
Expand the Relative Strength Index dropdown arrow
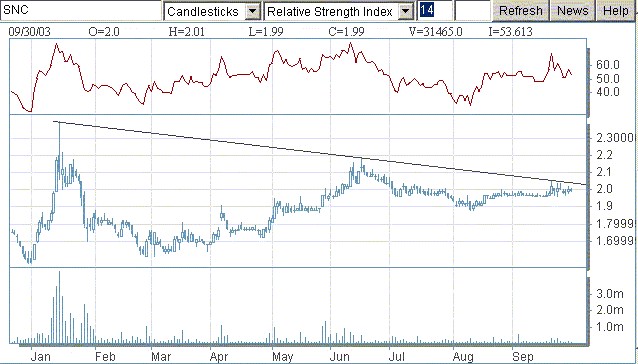click(405, 11)
